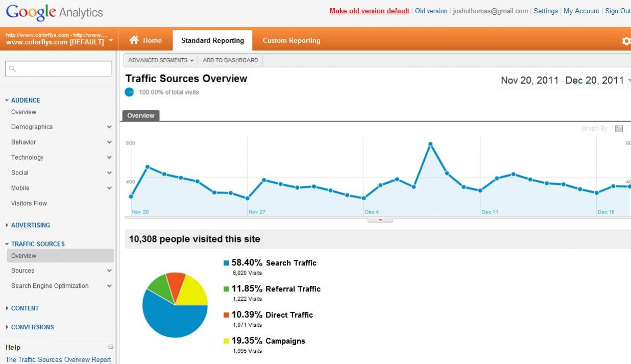
Task: Open the date range picker
Action: 565,80
